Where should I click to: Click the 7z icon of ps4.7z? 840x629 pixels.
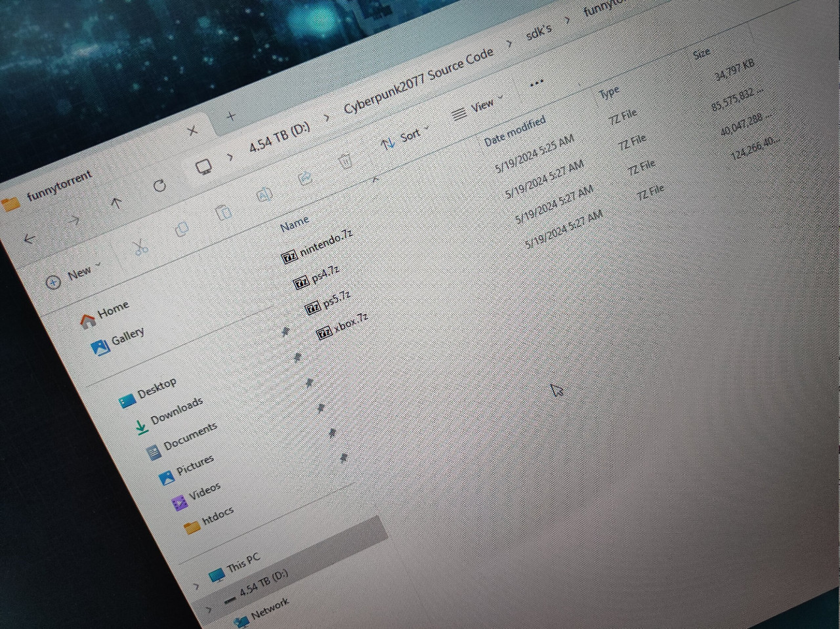[x=301, y=283]
